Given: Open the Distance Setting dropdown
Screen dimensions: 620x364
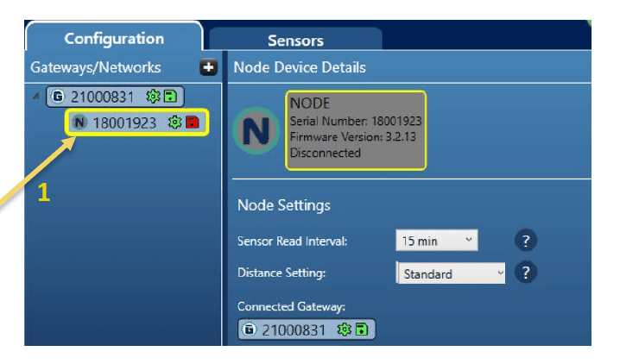Looking at the screenshot, I should (451, 274).
